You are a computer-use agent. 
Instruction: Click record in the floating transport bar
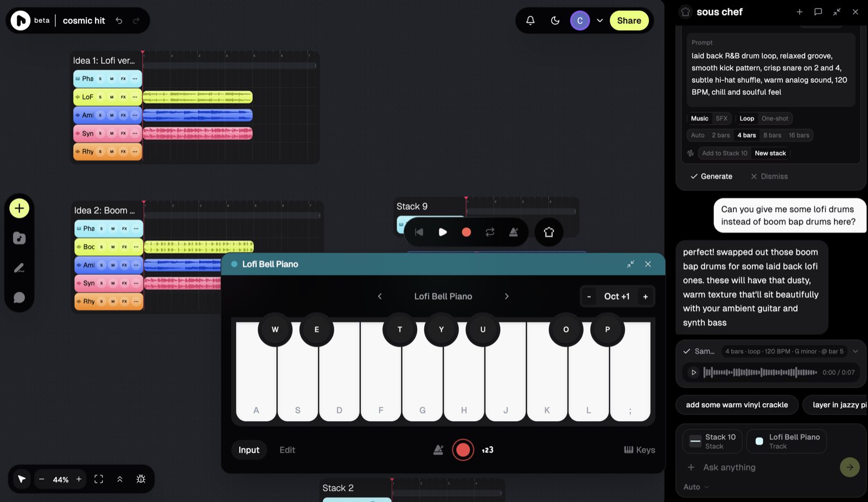pyautogui.click(x=466, y=232)
